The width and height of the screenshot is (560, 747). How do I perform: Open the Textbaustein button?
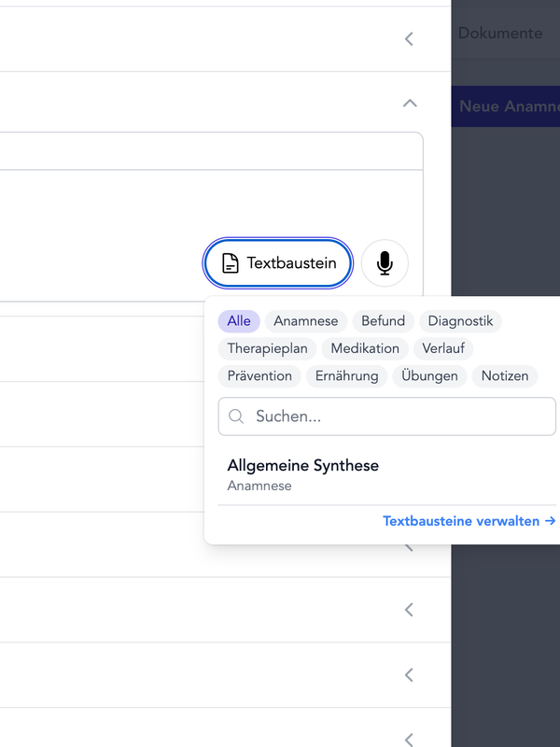click(278, 263)
